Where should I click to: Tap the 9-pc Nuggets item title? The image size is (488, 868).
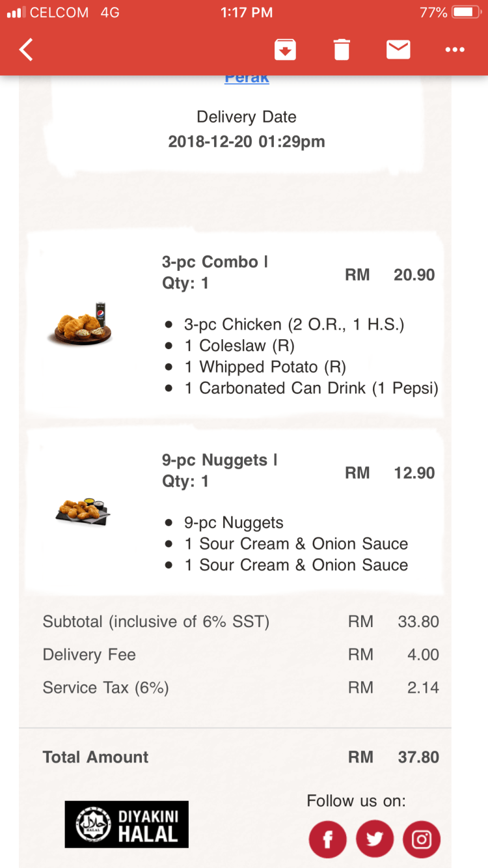coord(220,460)
